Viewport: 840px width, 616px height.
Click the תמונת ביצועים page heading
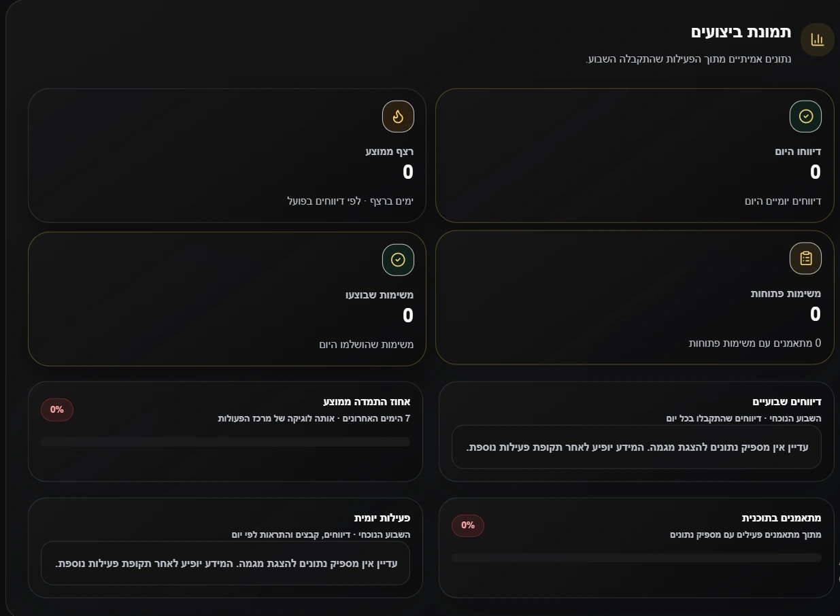[x=741, y=32]
